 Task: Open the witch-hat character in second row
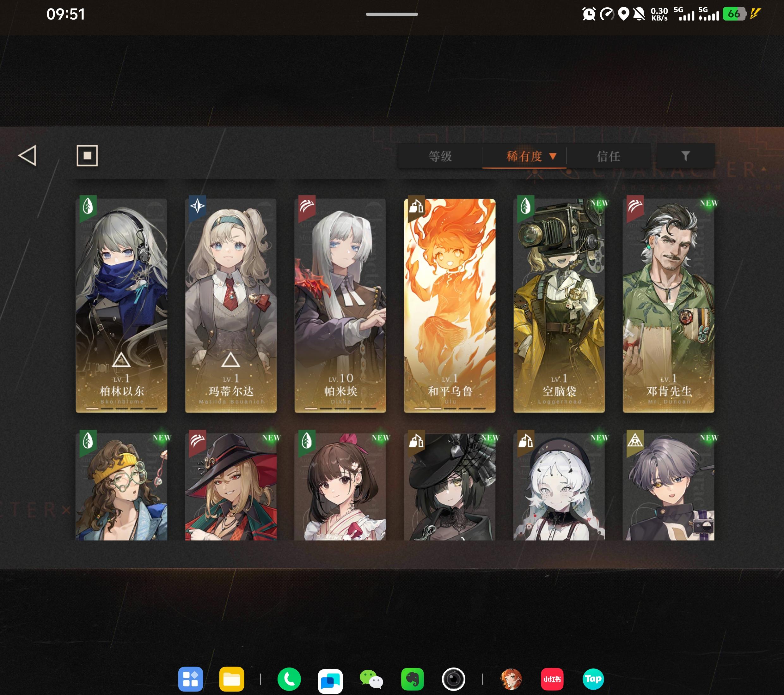pos(230,487)
